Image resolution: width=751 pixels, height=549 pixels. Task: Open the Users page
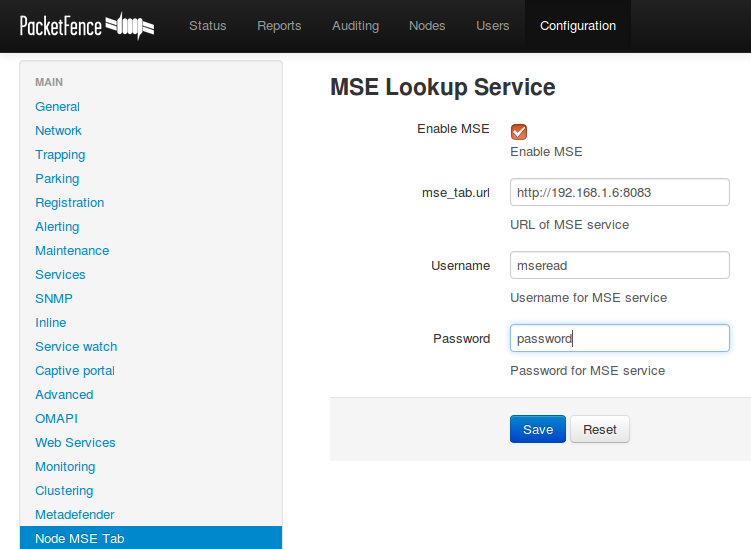pyautogui.click(x=492, y=26)
